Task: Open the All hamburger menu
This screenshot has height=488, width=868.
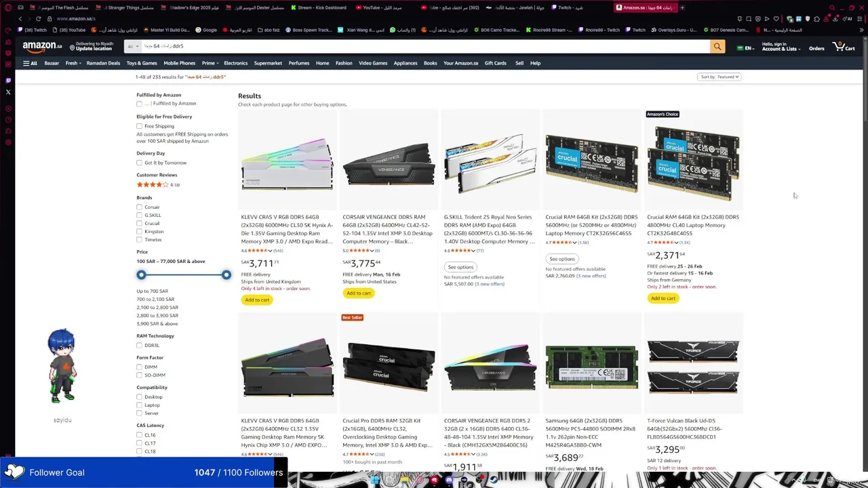Action: pos(30,63)
